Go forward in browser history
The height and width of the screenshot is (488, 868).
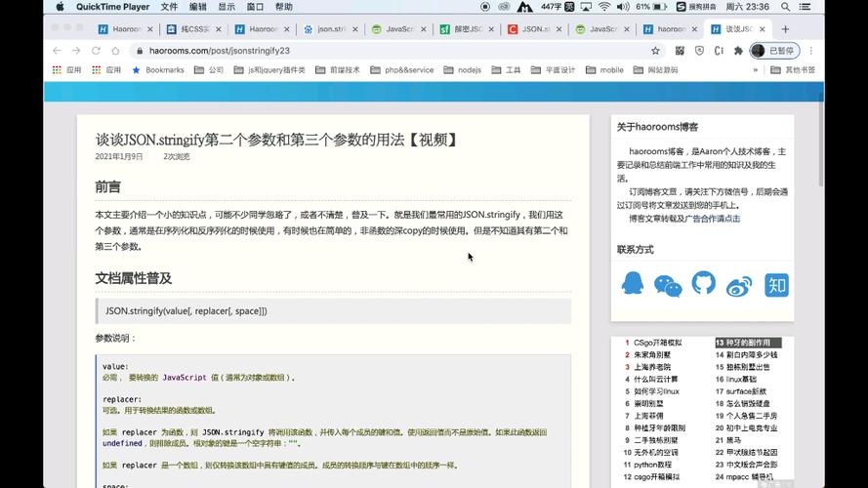(x=76, y=51)
